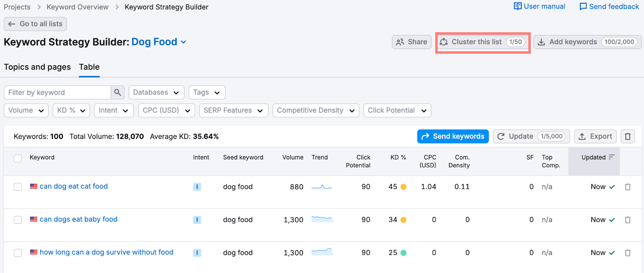Select all keywords using the header checkbox
This screenshot has height=273, width=644.
click(18, 158)
